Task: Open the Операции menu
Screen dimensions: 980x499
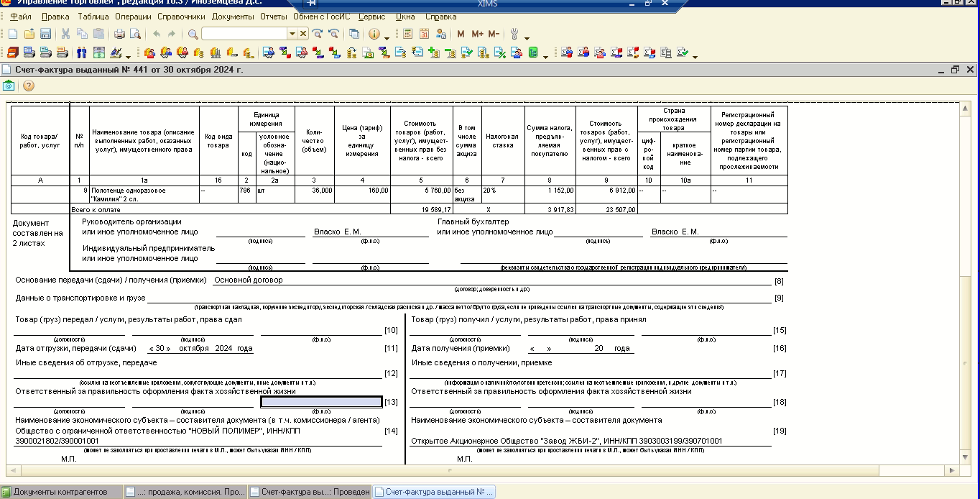Action: 133,17
